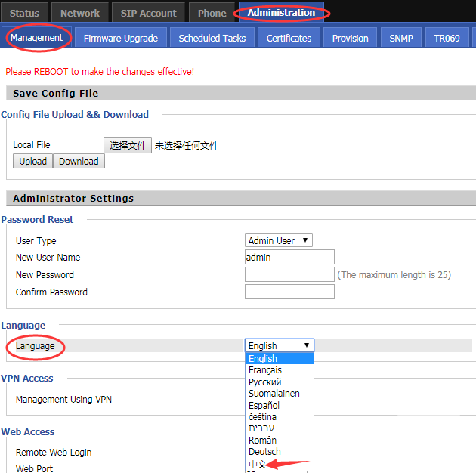The image size is (476, 473).
Task: Click the Language dropdown box
Action: point(279,345)
